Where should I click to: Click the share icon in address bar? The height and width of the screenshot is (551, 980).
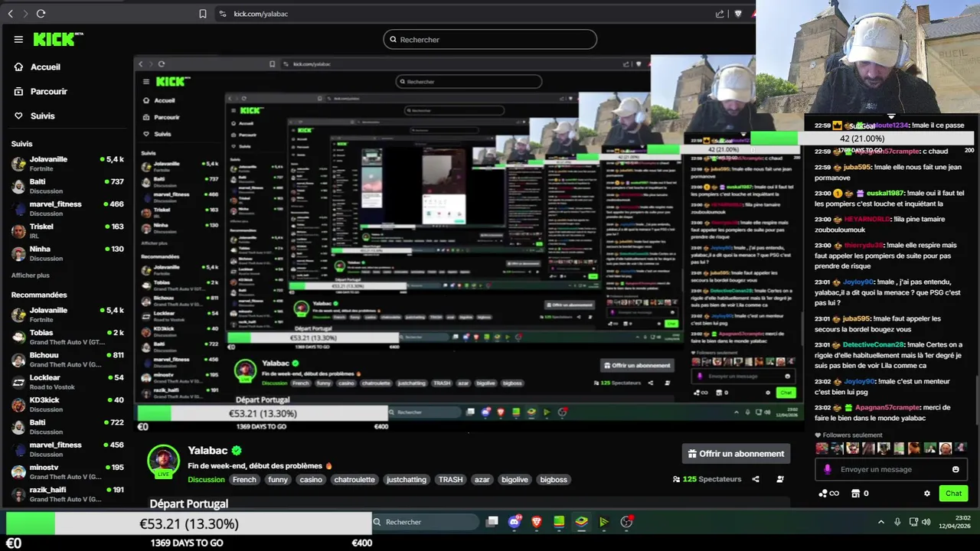pyautogui.click(x=720, y=14)
